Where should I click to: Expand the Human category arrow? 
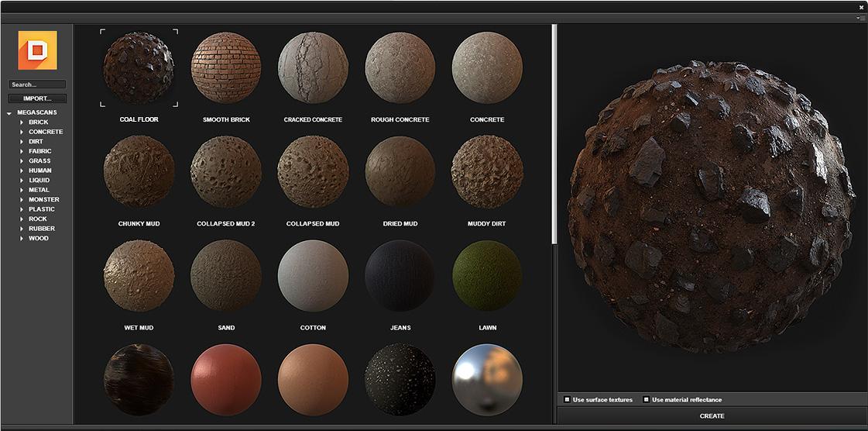(22, 171)
